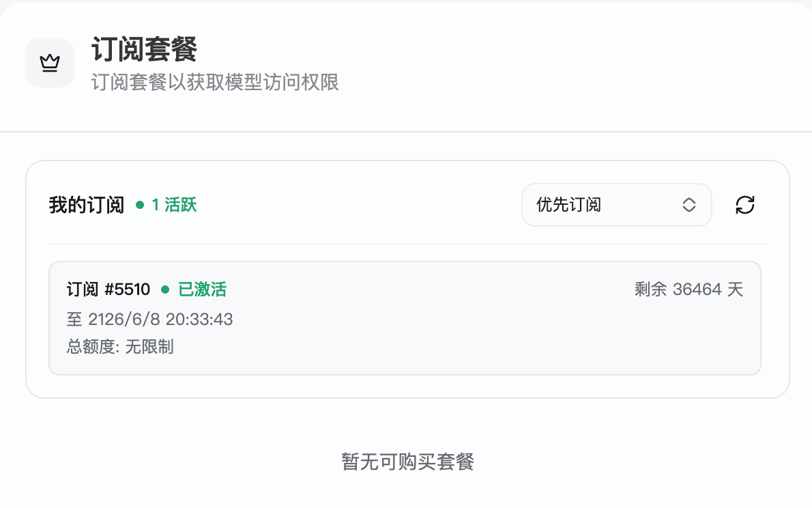This screenshot has width=812, height=508.
Task: Click the 36464 remaining days number
Action: pyautogui.click(x=697, y=290)
